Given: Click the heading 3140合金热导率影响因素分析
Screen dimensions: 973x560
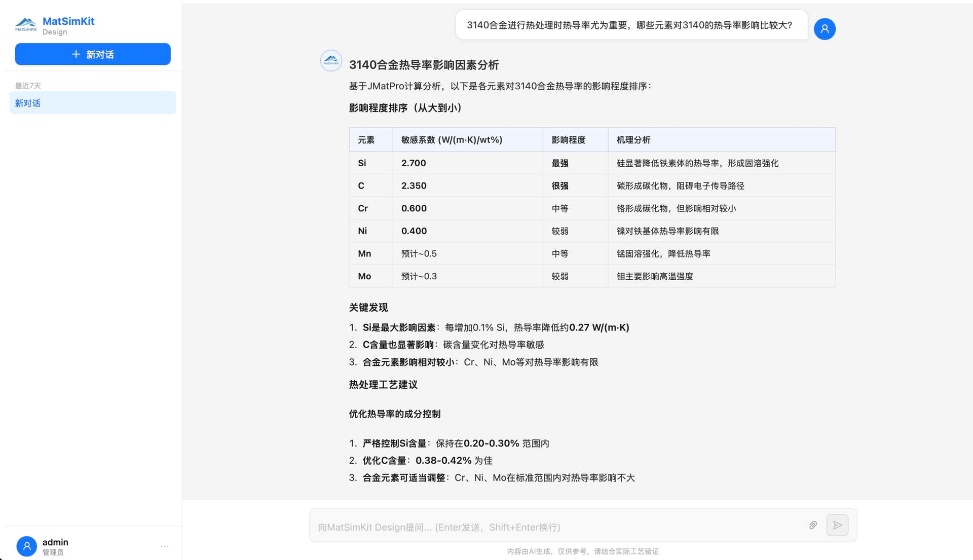Looking at the screenshot, I should (x=424, y=65).
